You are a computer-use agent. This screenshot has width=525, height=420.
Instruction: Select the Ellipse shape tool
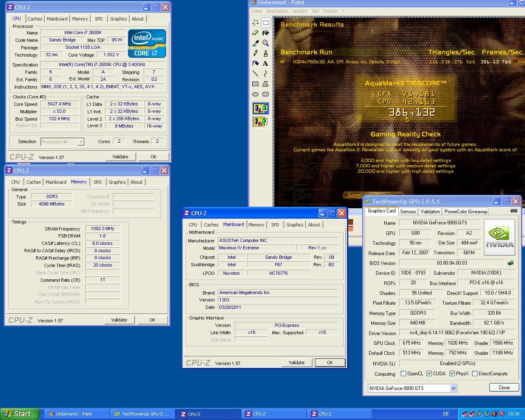[255, 94]
